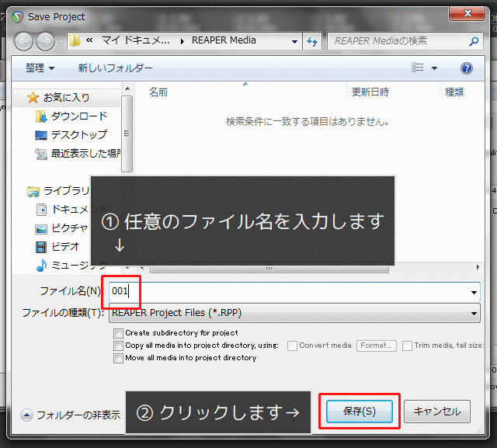Select ダウンロード in favorites

click(78, 116)
